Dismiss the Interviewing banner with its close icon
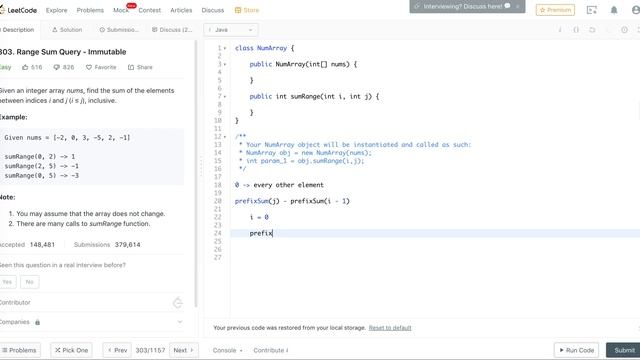Viewport: 640px width, 360px height. (518, 6)
